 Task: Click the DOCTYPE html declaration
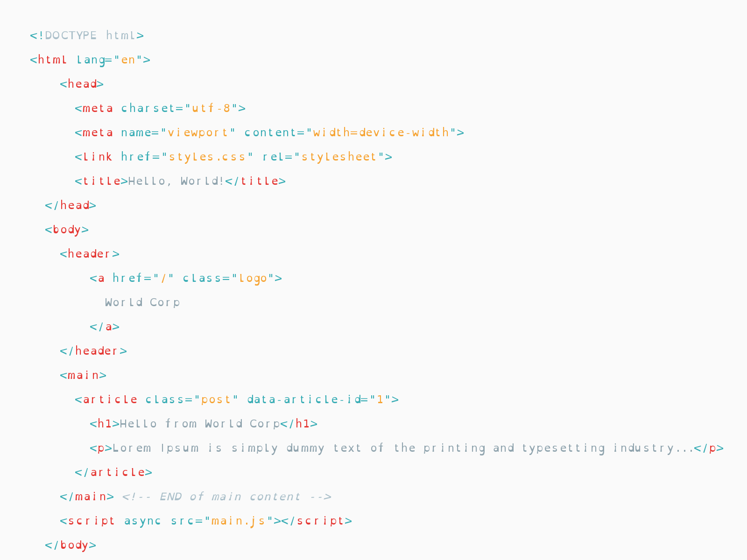[87, 35]
